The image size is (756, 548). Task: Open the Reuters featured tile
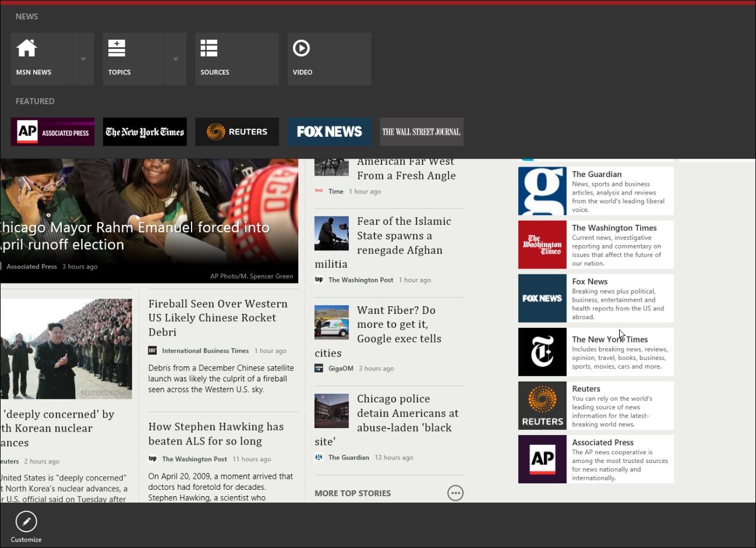coord(236,132)
